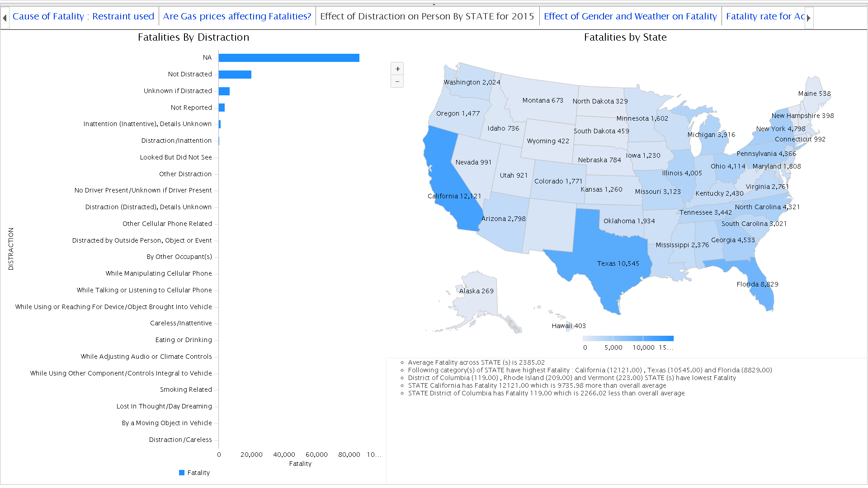Switch to Cause of Fatality Restraint tab
This screenshot has height=488, width=868.
click(83, 16)
